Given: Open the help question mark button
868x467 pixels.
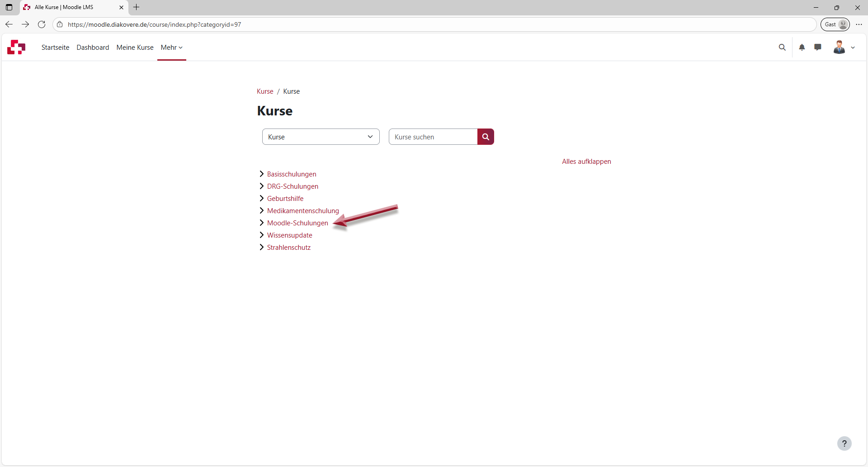Looking at the screenshot, I should 844,443.
